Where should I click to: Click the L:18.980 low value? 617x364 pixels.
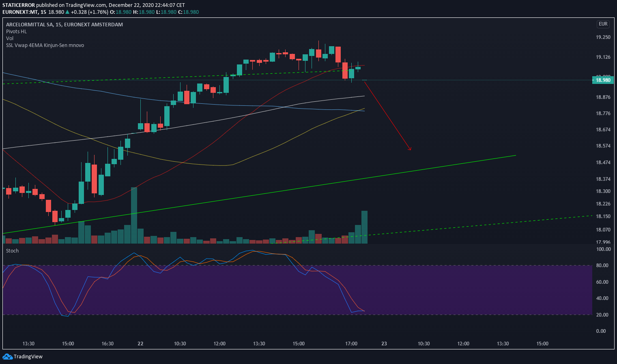click(x=166, y=12)
